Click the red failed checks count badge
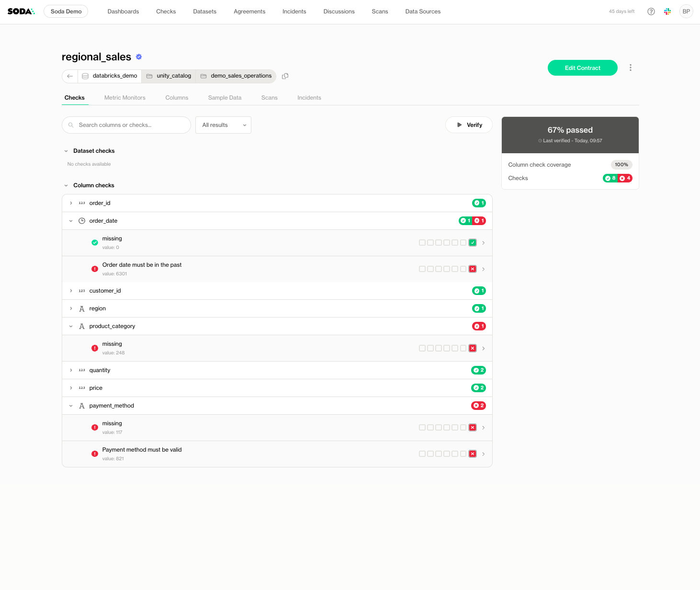The width and height of the screenshot is (700, 590). click(625, 178)
